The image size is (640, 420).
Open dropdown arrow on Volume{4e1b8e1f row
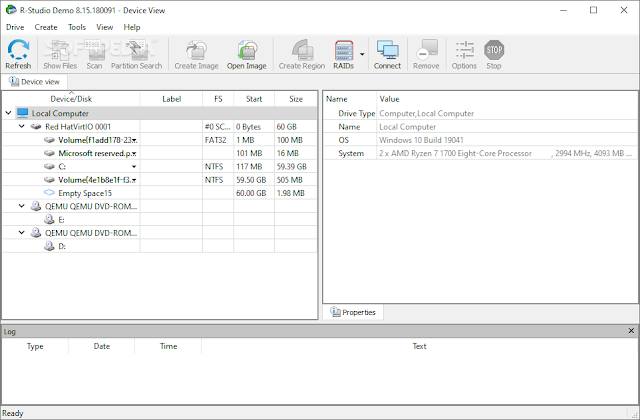[134, 180]
